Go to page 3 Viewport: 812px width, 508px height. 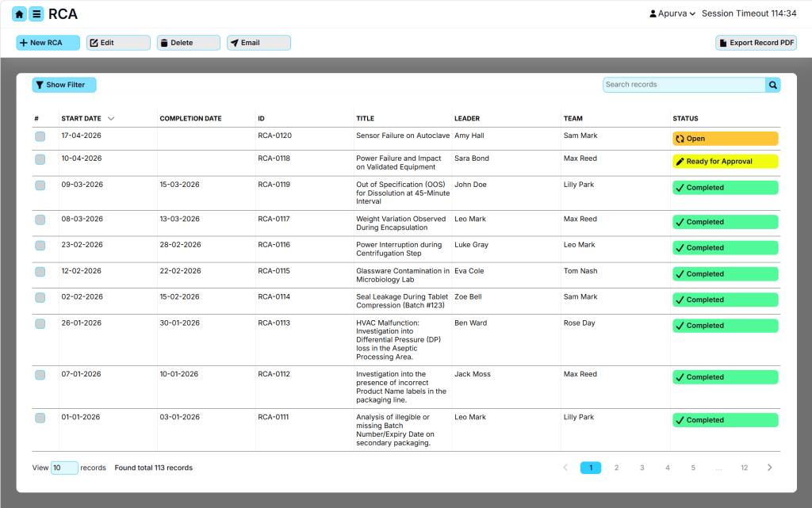(x=642, y=468)
